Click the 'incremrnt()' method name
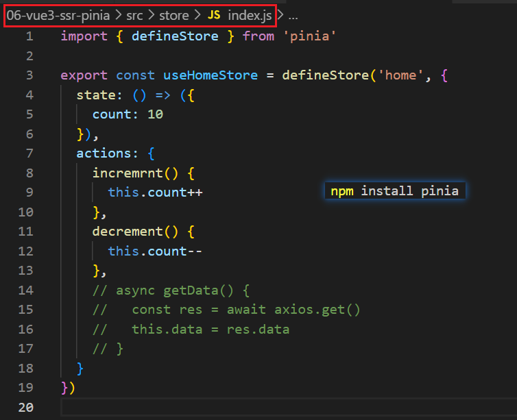The height and width of the screenshot is (420, 517). [x=135, y=173]
